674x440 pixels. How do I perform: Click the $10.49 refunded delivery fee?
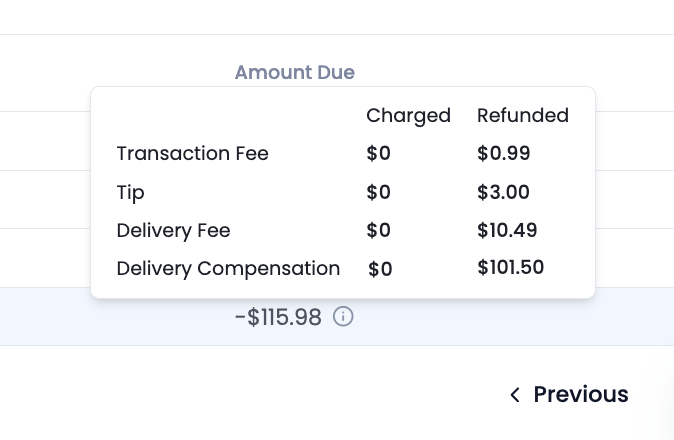click(507, 230)
